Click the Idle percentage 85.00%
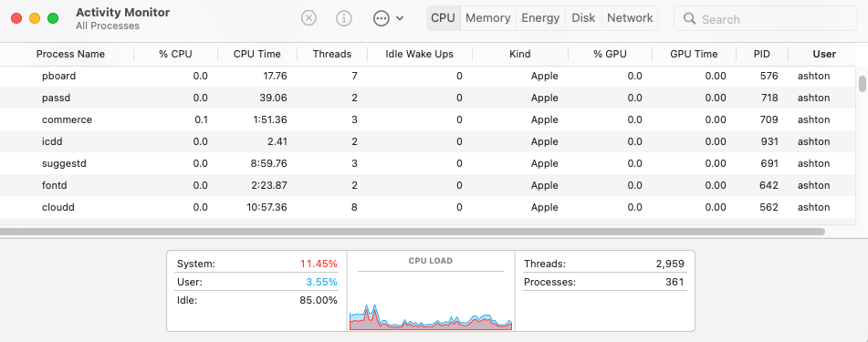 click(319, 300)
